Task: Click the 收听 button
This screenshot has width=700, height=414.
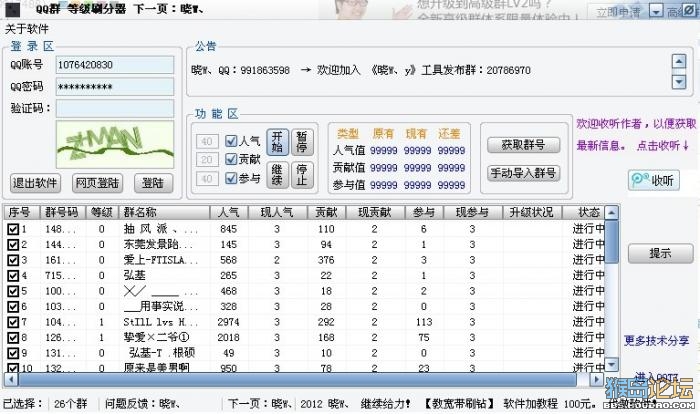Action: [x=654, y=180]
